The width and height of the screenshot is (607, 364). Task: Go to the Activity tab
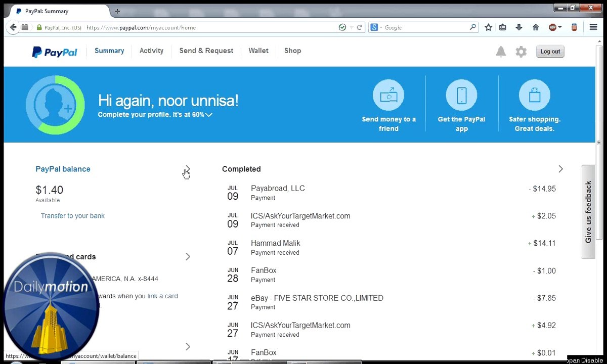(x=151, y=51)
